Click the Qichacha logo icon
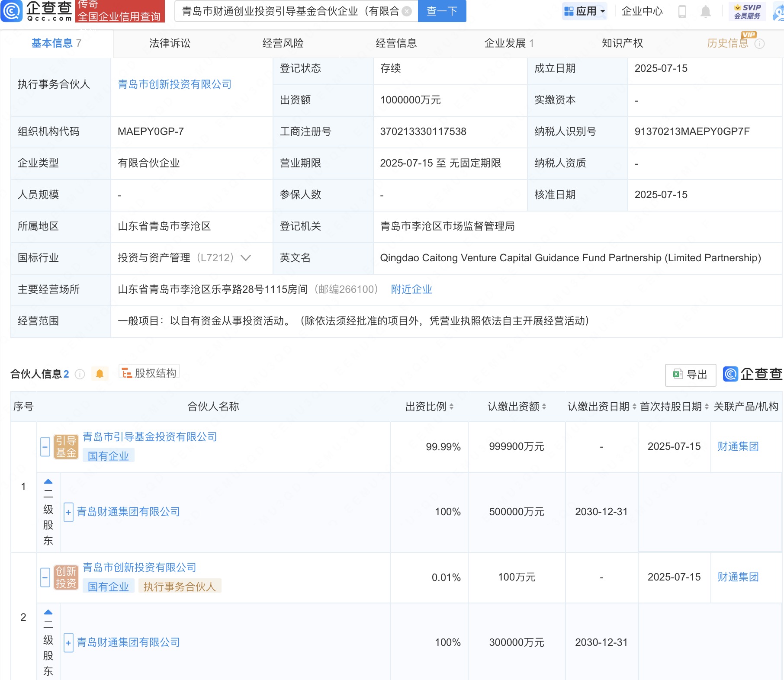Image resolution: width=784 pixels, height=680 pixels. click(12, 11)
